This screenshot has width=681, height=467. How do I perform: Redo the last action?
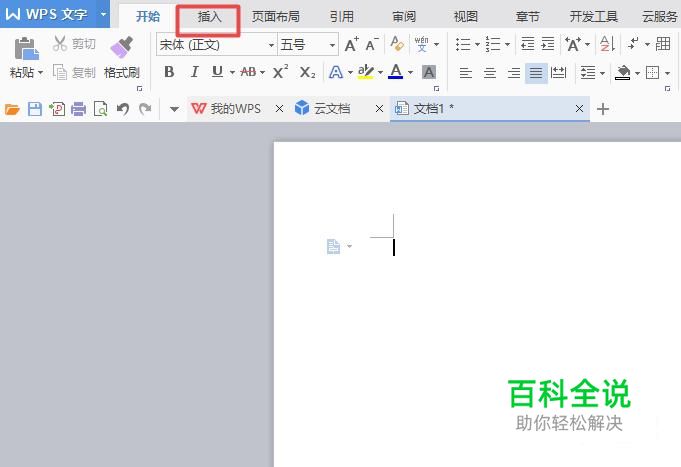[145, 109]
